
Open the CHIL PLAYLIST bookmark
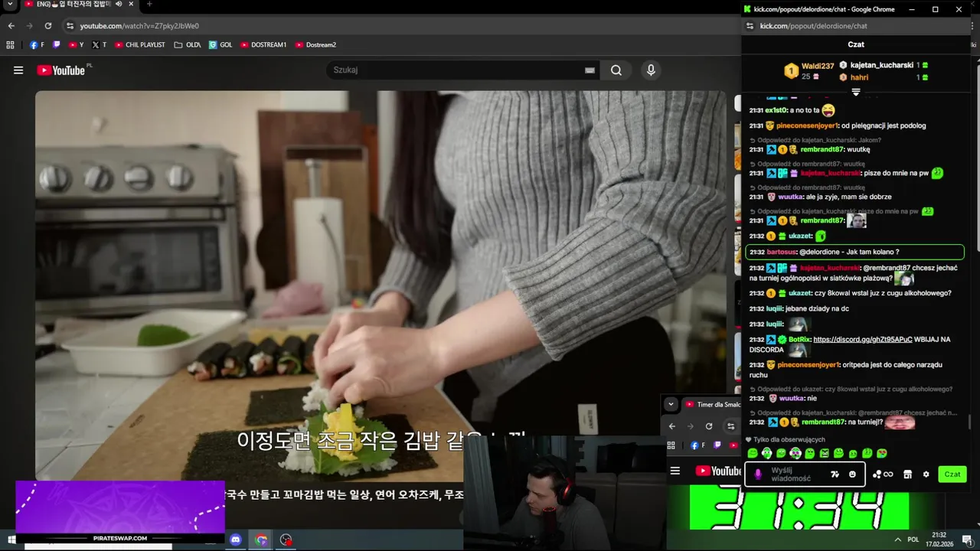139,44
